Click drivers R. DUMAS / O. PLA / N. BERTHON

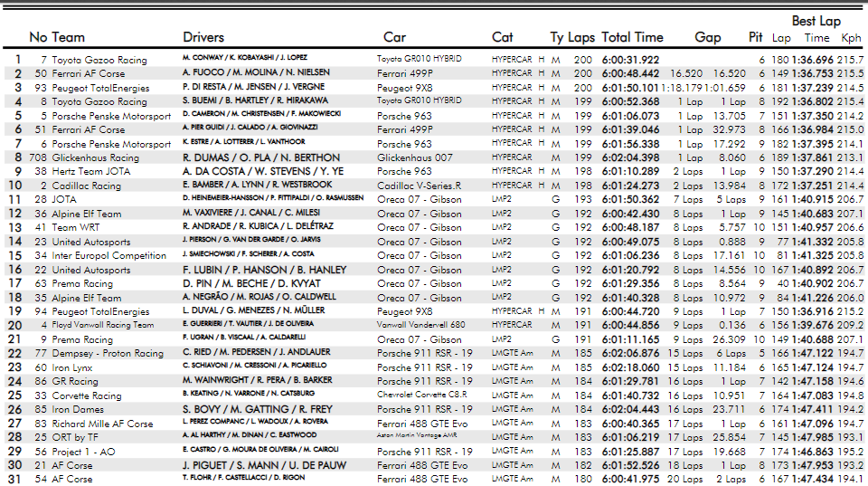(261, 158)
